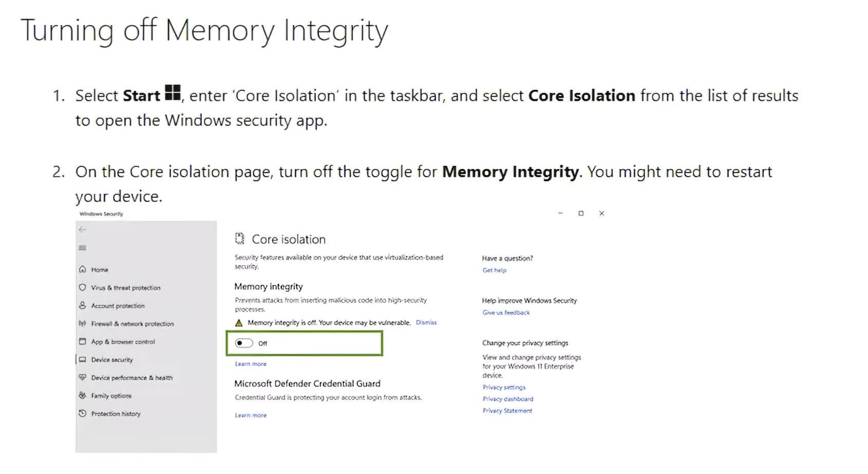The image size is (868, 474).
Task: Click the Give us feedback link
Action: click(506, 312)
